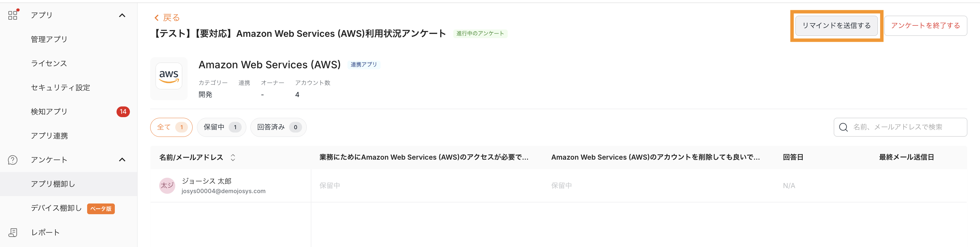Collapse the アンケート sidebar section

point(122,160)
